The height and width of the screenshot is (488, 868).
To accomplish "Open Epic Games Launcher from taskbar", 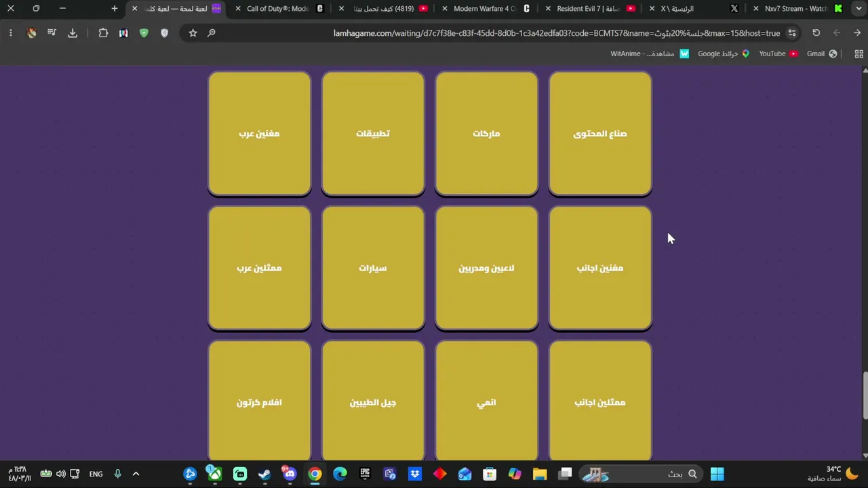I will click(x=365, y=474).
